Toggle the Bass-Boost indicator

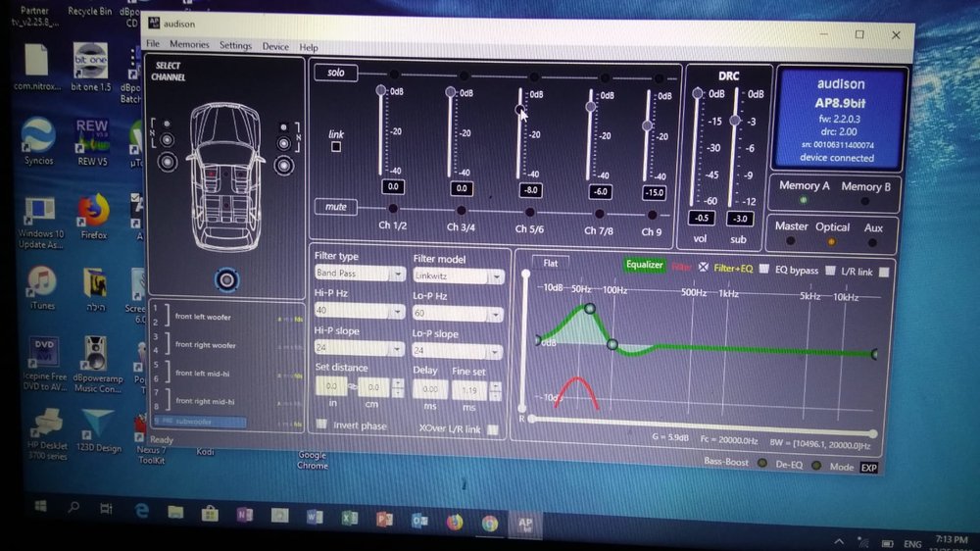point(761,464)
